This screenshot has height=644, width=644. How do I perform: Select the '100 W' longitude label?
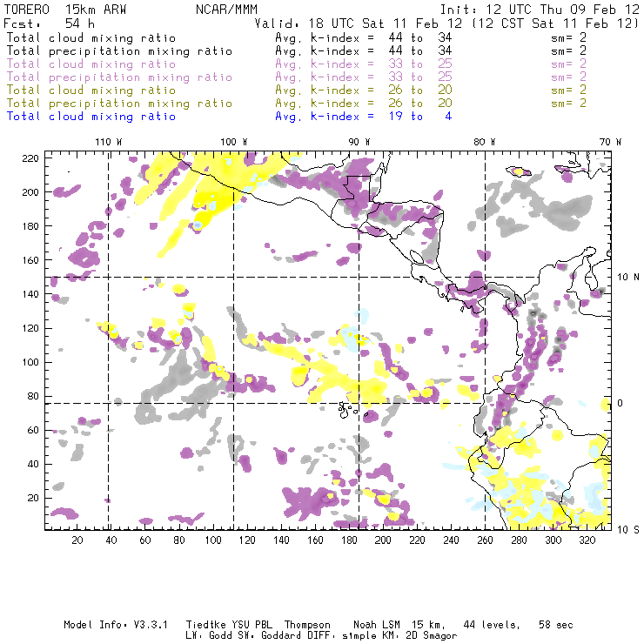234,142
